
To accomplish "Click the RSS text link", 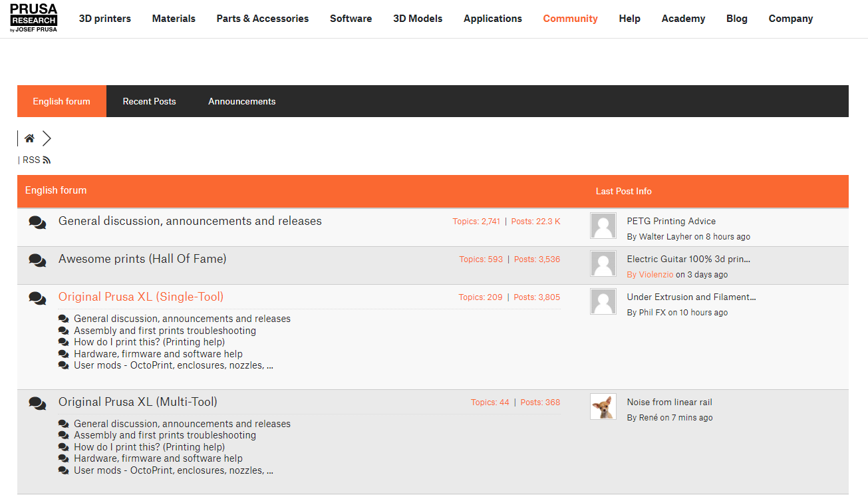I will tap(31, 160).
